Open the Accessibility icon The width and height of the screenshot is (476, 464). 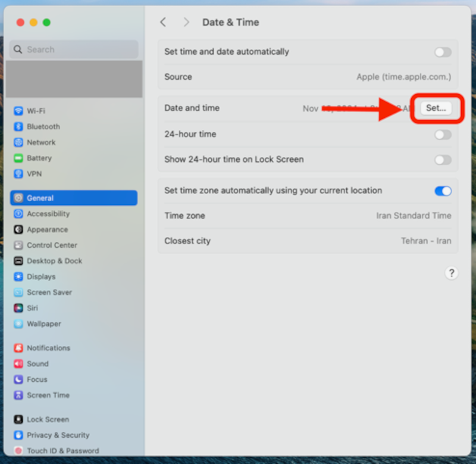[x=18, y=214]
